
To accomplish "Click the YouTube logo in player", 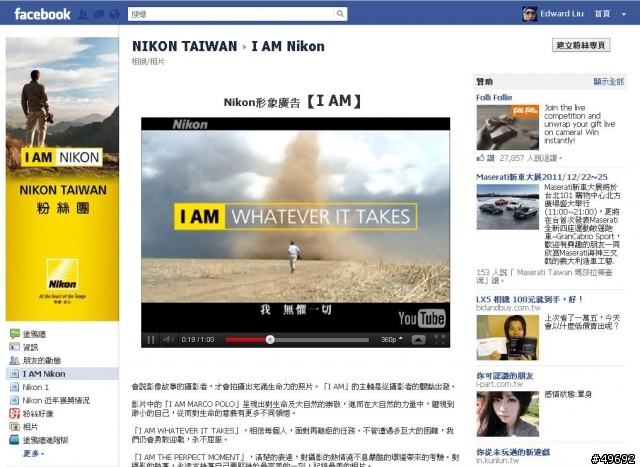I will pos(422,318).
